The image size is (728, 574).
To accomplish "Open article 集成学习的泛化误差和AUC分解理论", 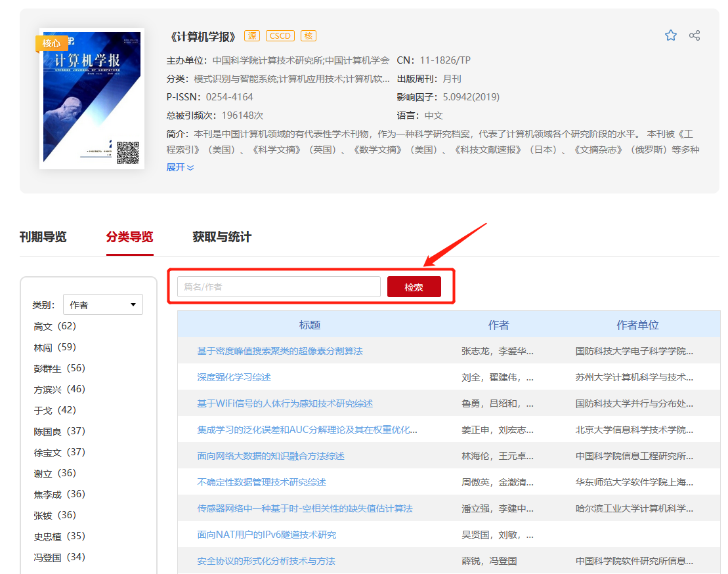I will tap(307, 430).
